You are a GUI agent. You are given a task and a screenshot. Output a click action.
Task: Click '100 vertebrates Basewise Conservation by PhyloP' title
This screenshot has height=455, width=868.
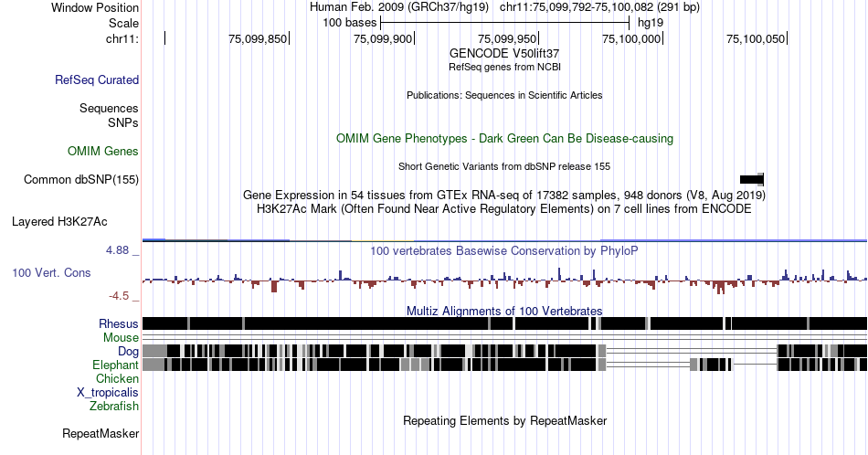point(504,250)
